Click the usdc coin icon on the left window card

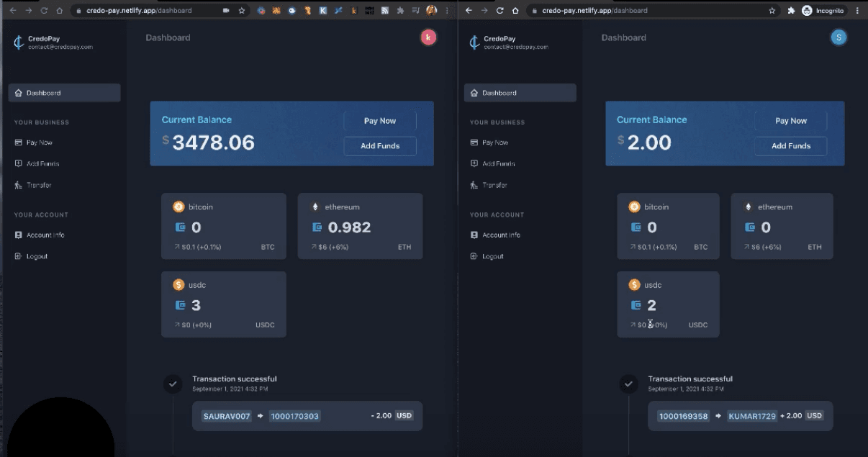(178, 285)
